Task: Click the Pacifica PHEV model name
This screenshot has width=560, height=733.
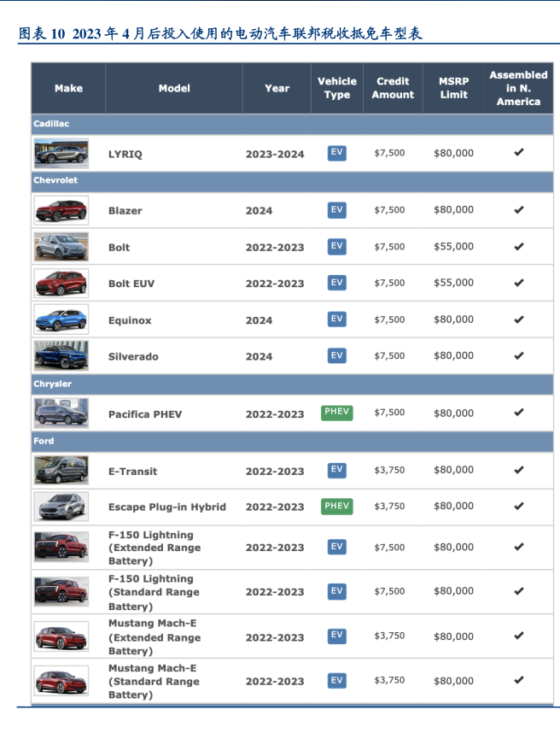Action: [x=145, y=414]
